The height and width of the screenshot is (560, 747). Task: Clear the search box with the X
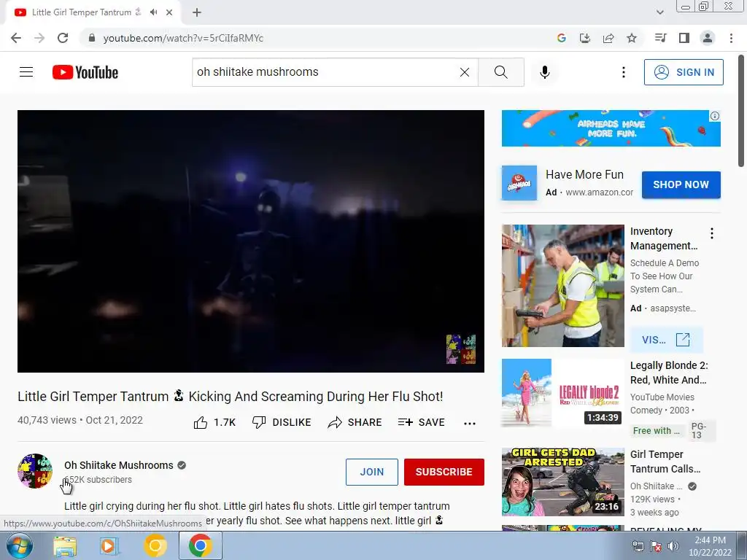pyautogui.click(x=465, y=72)
